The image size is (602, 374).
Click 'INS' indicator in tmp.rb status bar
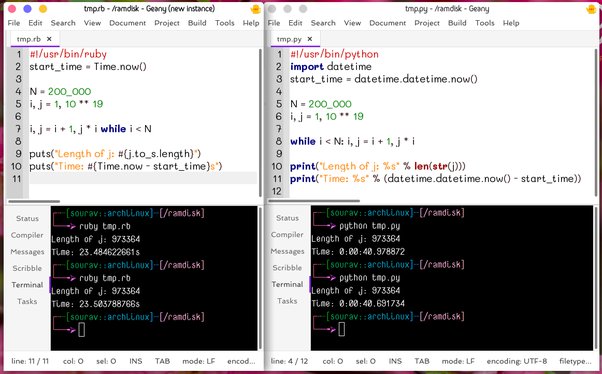coord(136,361)
